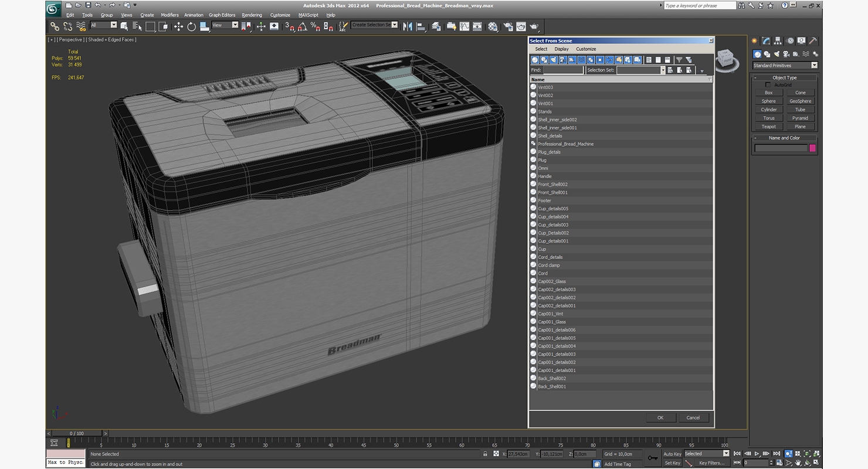This screenshot has width=868, height=469.
Task: Open the Material Editor icon
Action: tap(493, 26)
